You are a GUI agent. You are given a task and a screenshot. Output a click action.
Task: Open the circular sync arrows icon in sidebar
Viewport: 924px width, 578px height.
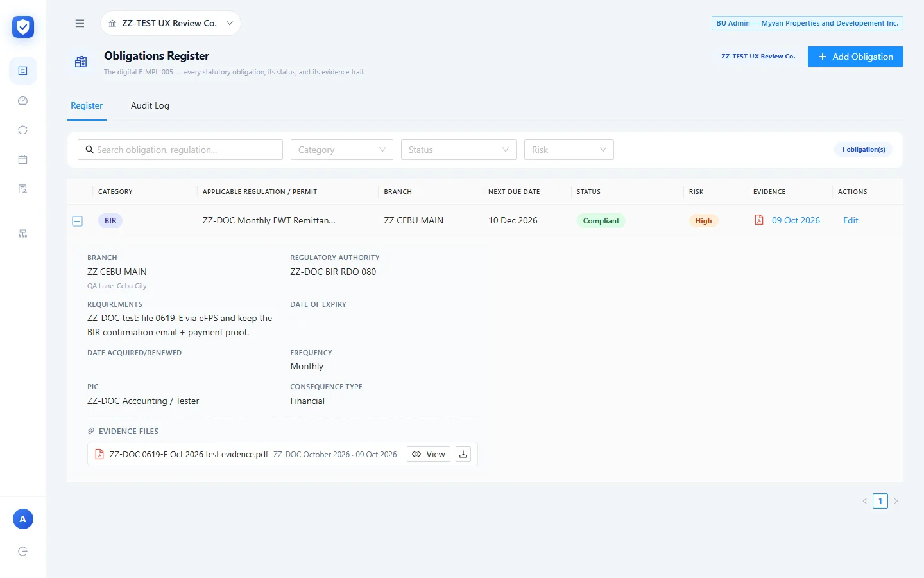pyautogui.click(x=23, y=130)
